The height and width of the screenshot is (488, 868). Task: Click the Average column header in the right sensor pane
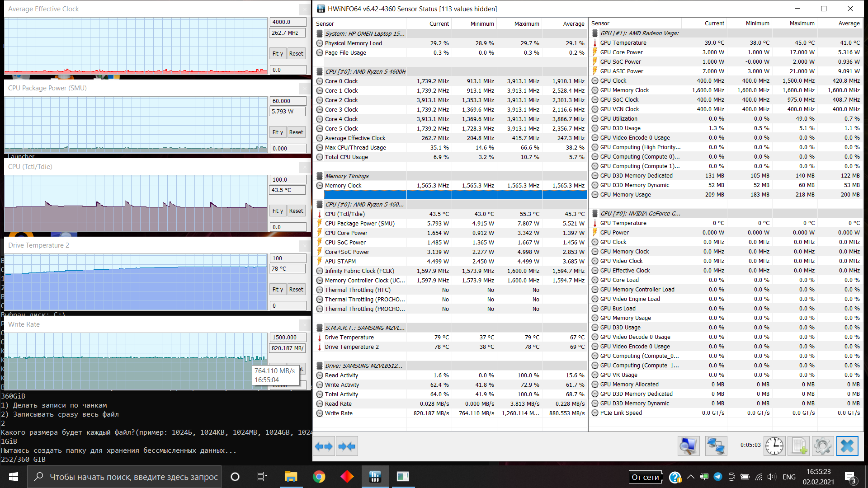840,23
